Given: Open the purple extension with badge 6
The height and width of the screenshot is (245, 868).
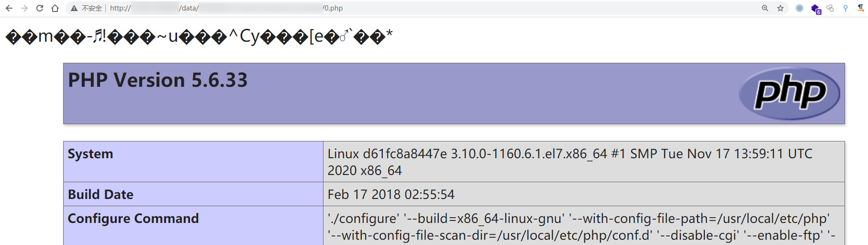Looking at the screenshot, I should tap(815, 9).
